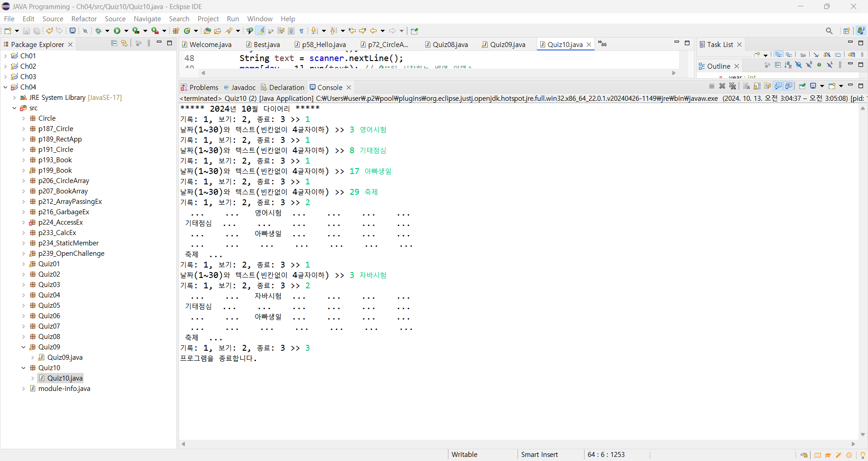Click the Open Perspective icon

(x=847, y=31)
